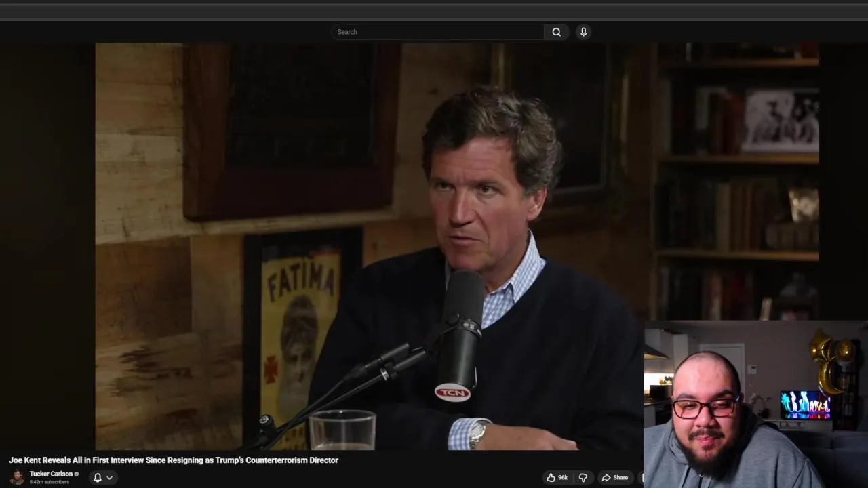Click the YouTube search input field

(x=437, y=32)
